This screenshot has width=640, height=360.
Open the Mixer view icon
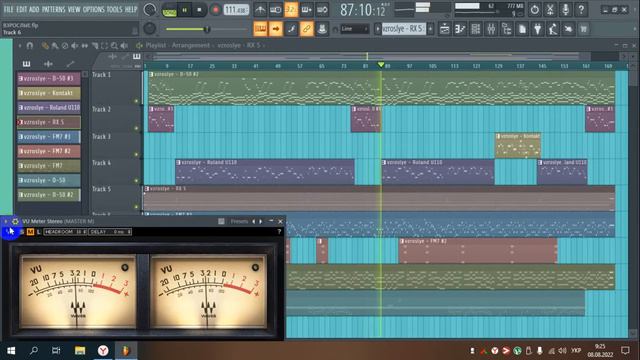(x=491, y=29)
